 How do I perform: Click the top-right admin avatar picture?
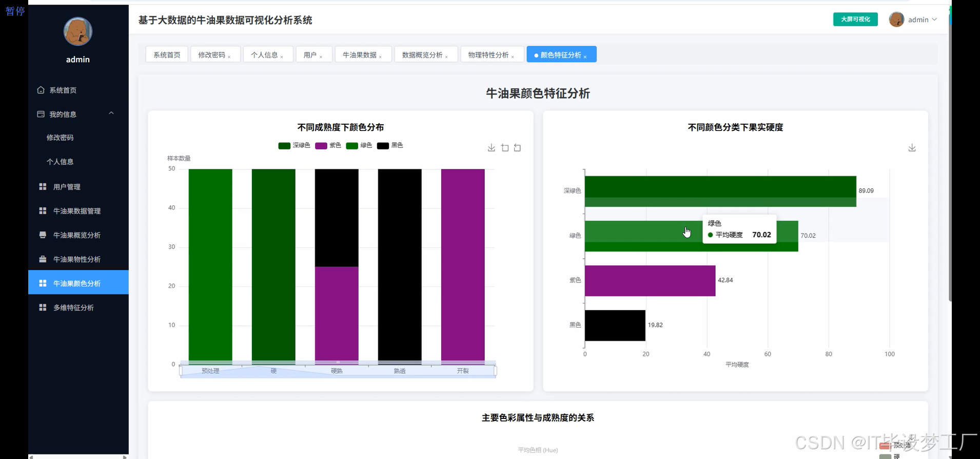[x=896, y=20]
